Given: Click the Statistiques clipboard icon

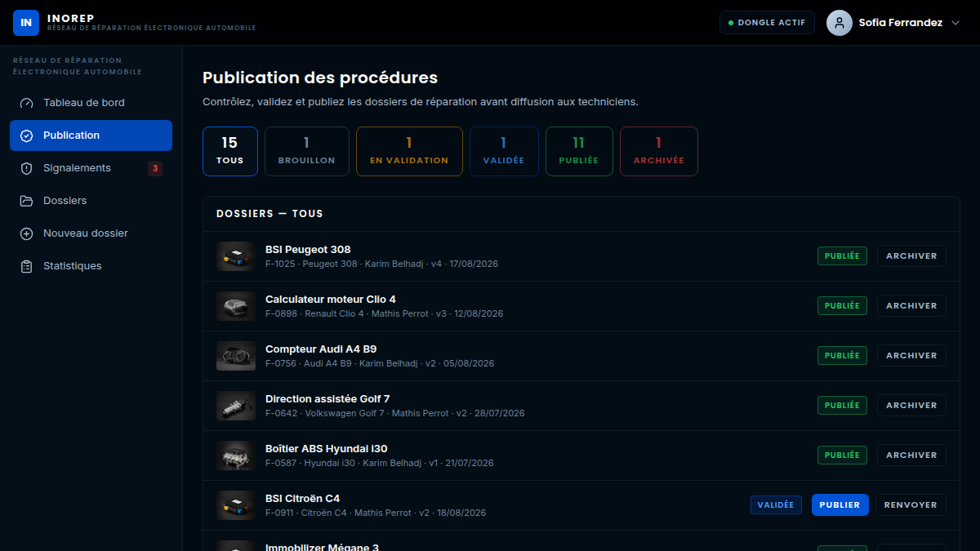Looking at the screenshot, I should click(x=26, y=266).
